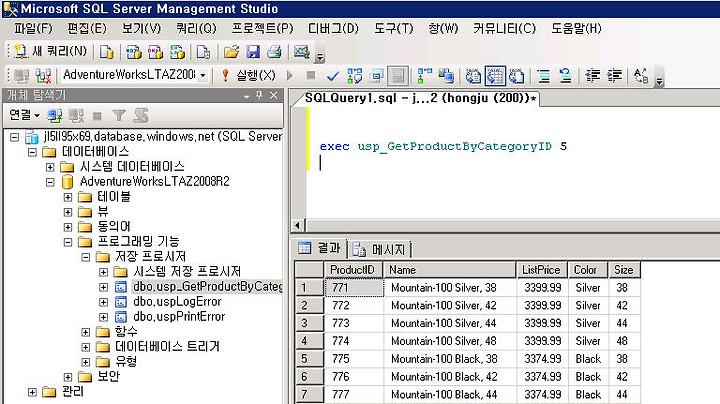Open the 도구(T) menu
This screenshot has width=720, height=404.
click(x=394, y=28)
